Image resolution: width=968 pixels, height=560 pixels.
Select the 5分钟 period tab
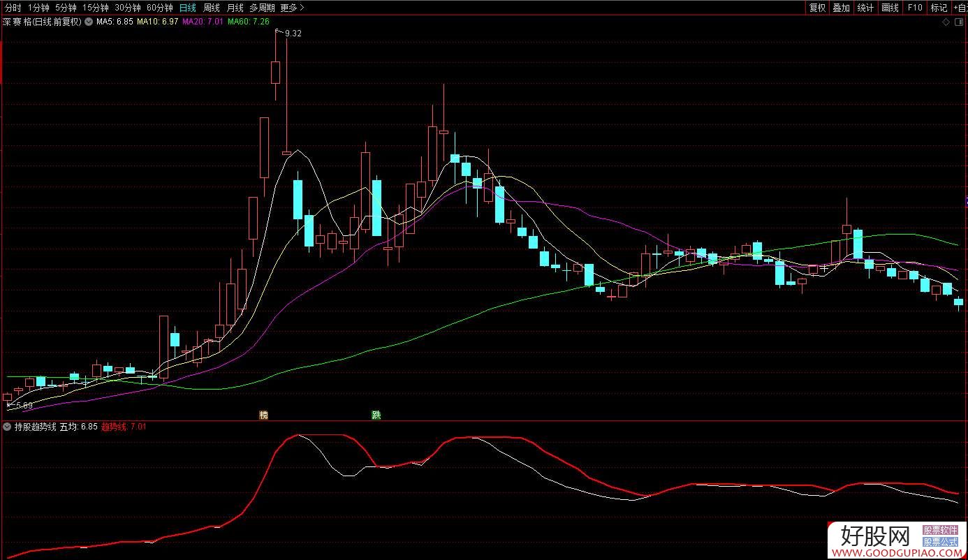(66, 8)
